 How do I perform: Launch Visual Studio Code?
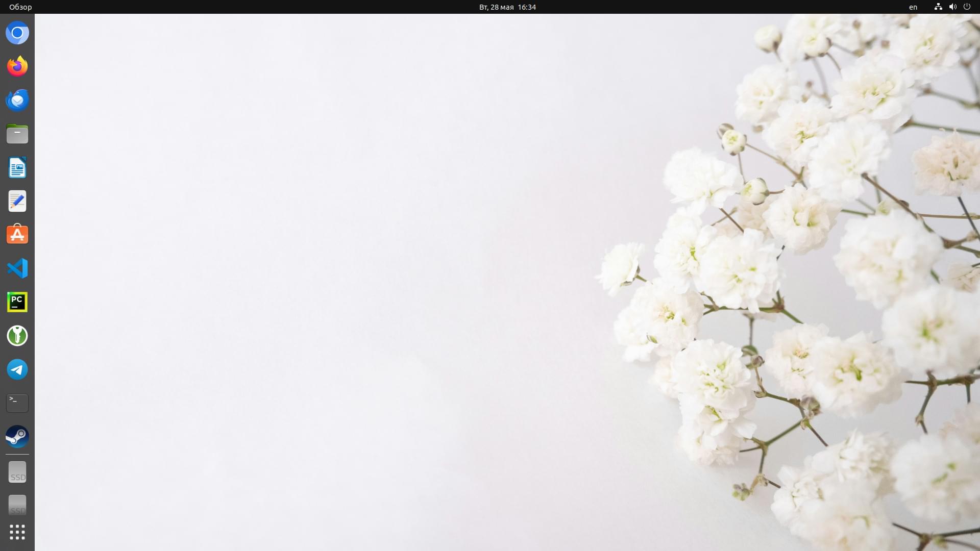click(17, 268)
